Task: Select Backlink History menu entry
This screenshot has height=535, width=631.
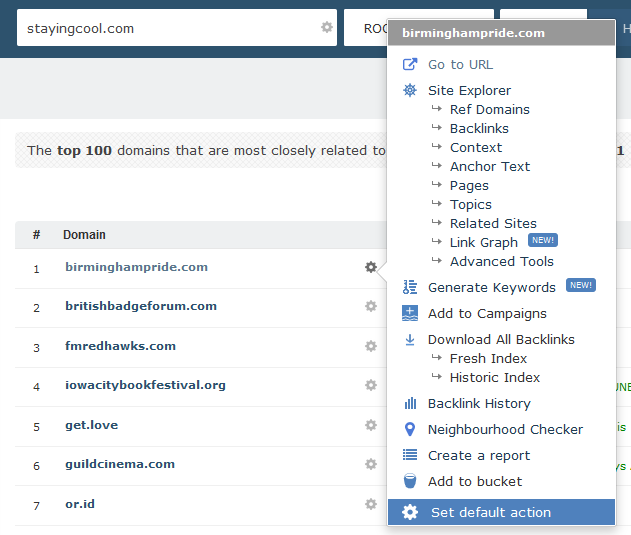Action: 479,404
